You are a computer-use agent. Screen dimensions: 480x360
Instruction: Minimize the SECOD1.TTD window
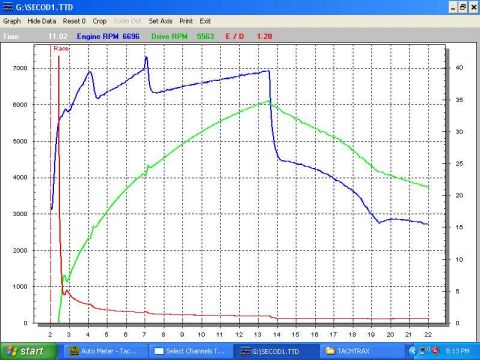click(x=452, y=7)
